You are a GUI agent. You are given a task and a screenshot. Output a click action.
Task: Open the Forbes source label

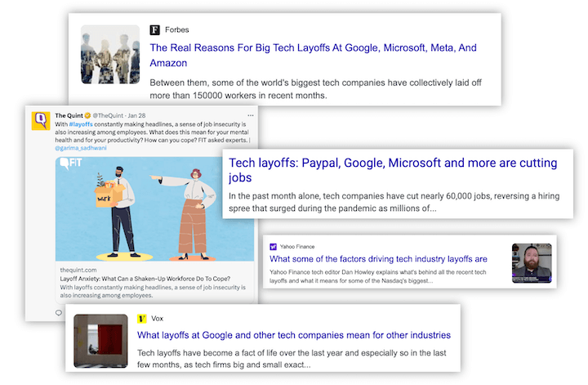point(177,29)
